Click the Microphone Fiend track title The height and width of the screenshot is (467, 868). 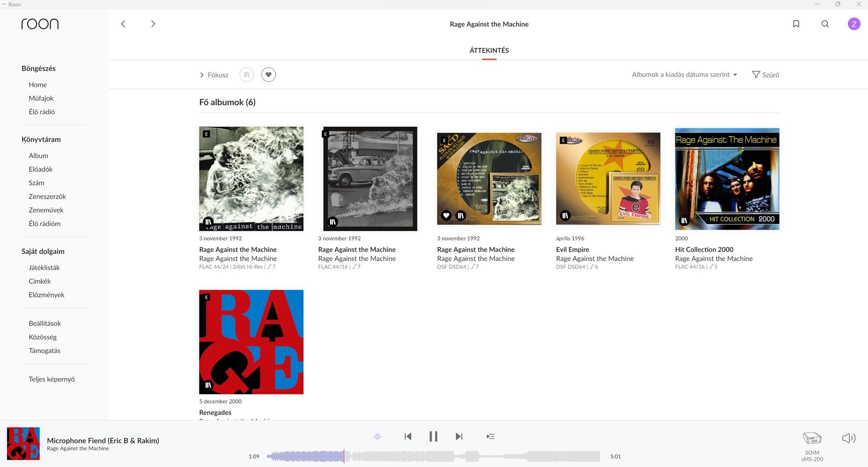[x=103, y=440]
